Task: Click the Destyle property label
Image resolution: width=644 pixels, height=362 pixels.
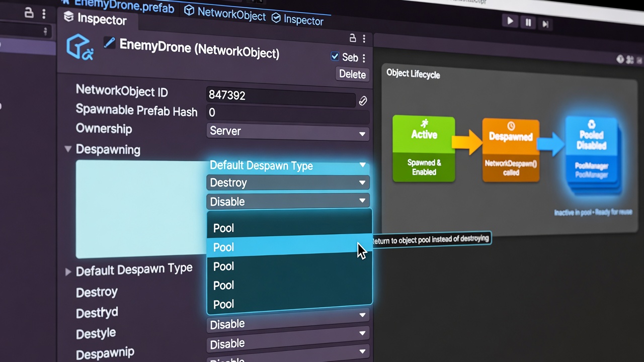Action: 96,333
